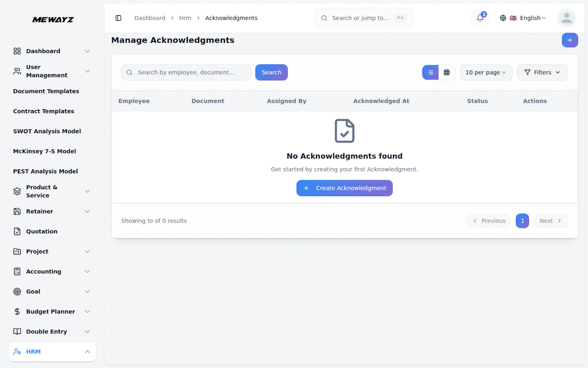Click the Document column header
The height and width of the screenshot is (368, 588).
click(208, 101)
